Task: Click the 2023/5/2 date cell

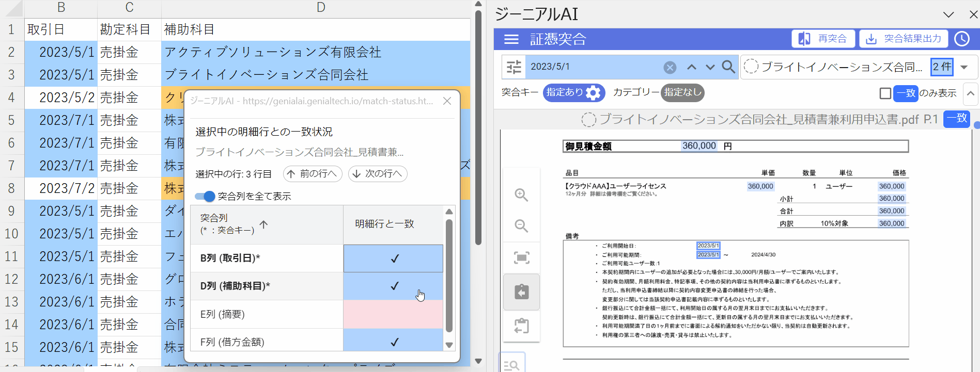Action: (61, 98)
